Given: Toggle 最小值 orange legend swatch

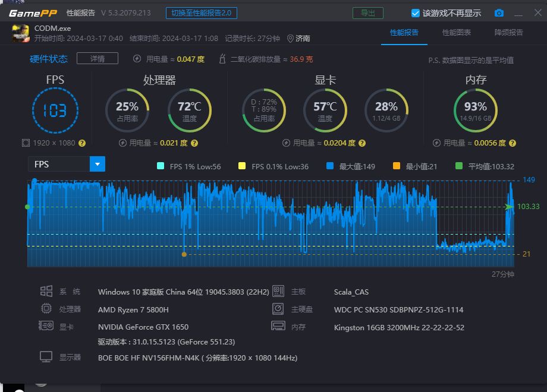Looking at the screenshot, I should point(397,166).
